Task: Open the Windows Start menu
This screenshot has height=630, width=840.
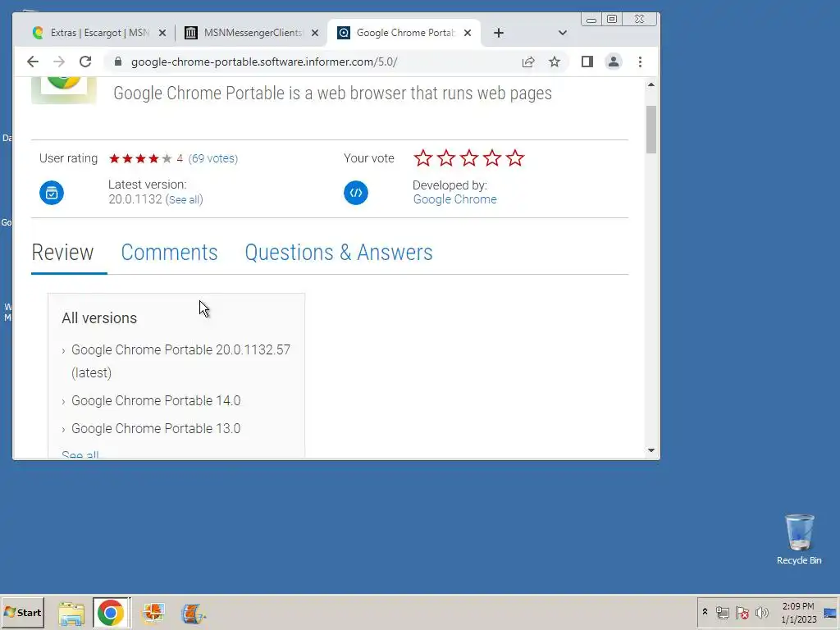Action: click(x=23, y=612)
